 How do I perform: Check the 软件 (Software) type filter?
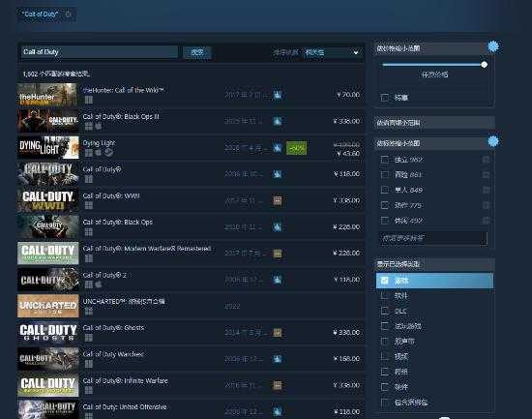coord(385,296)
